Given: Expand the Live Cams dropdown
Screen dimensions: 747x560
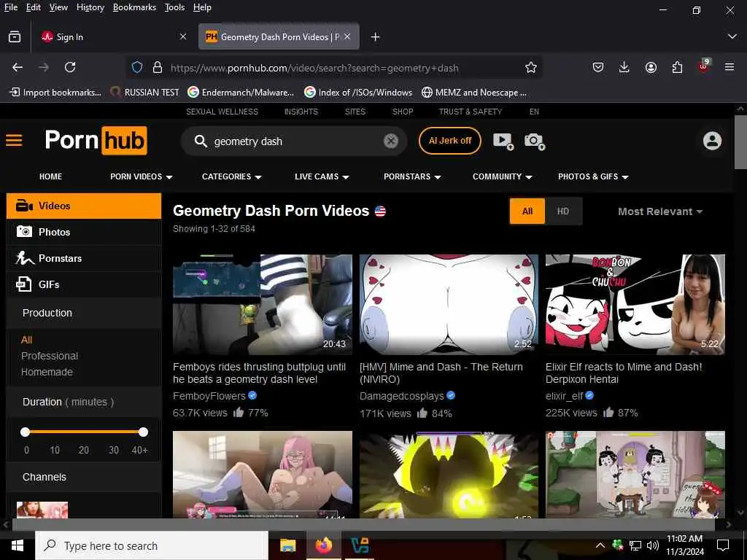Looking at the screenshot, I should [x=322, y=176].
